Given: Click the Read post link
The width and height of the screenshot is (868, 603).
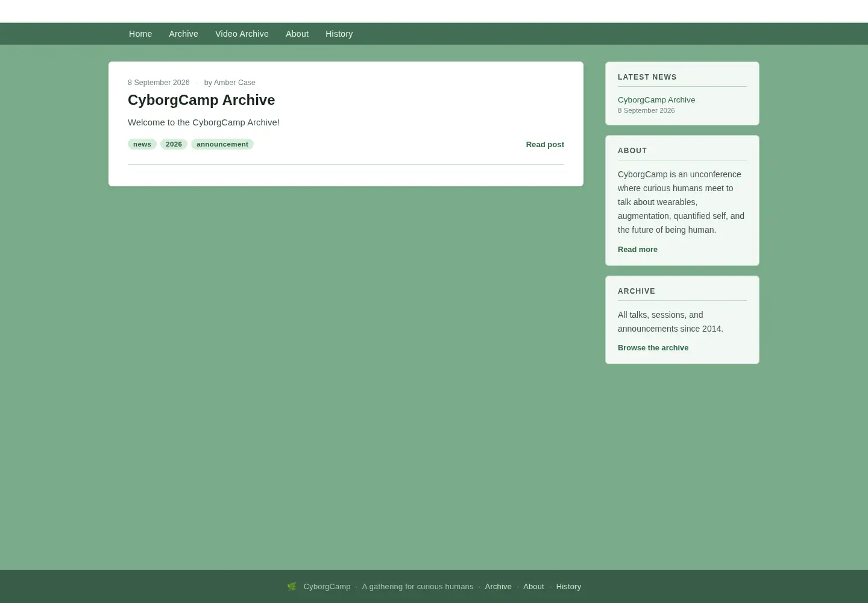Looking at the screenshot, I should point(545,144).
